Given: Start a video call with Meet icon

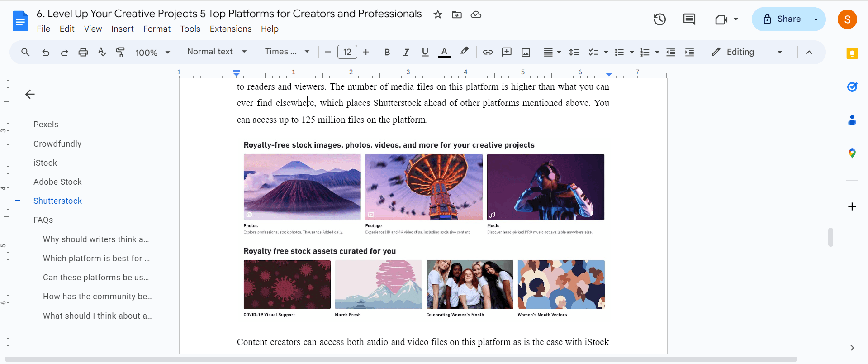Looking at the screenshot, I should [x=721, y=19].
